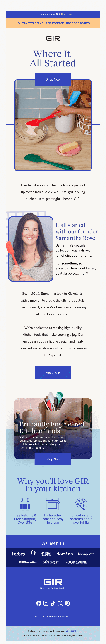Open the founder Samantha Rose photo
Screen dimensions: 106x644
[x=31, y=249]
